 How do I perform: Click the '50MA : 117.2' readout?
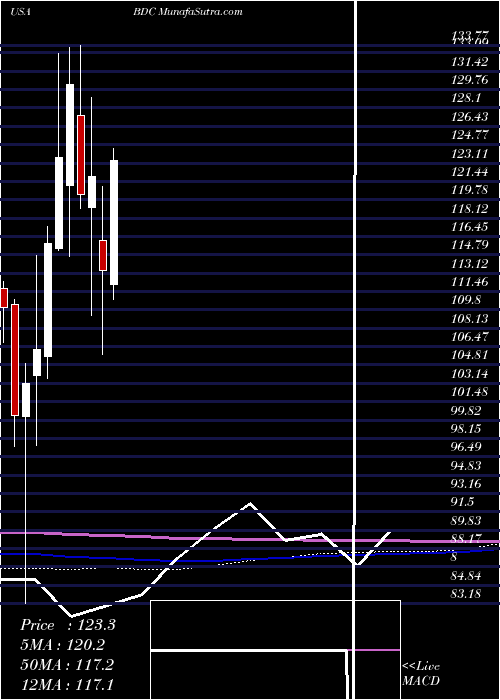(x=67, y=664)
